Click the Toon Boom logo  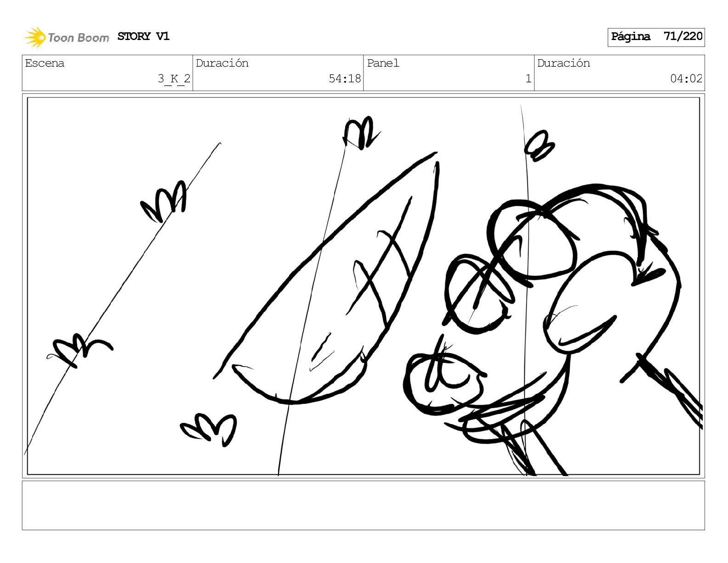pyautogui.click(x=66, y=37)
